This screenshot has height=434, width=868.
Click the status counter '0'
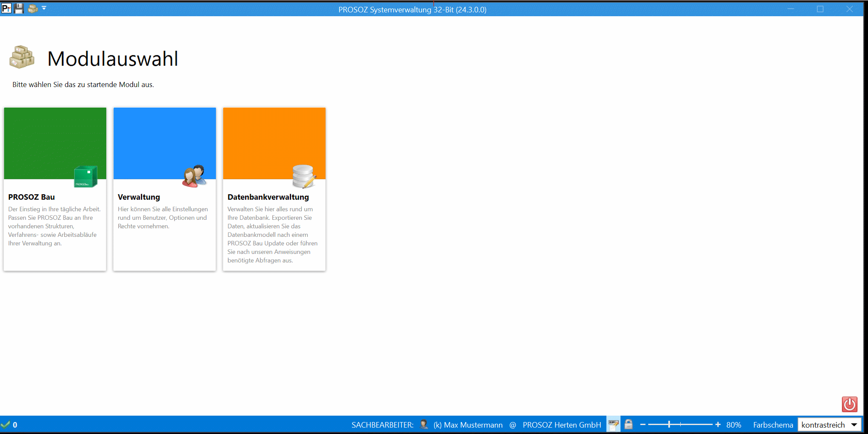point(15,425)
